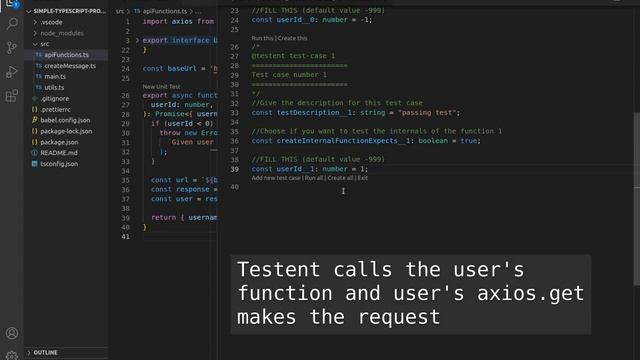Image resolution: width=640 pixels, height=360 pixels.
Task: Select the src breadcrumb segment
Action: (x=120, y=11)
